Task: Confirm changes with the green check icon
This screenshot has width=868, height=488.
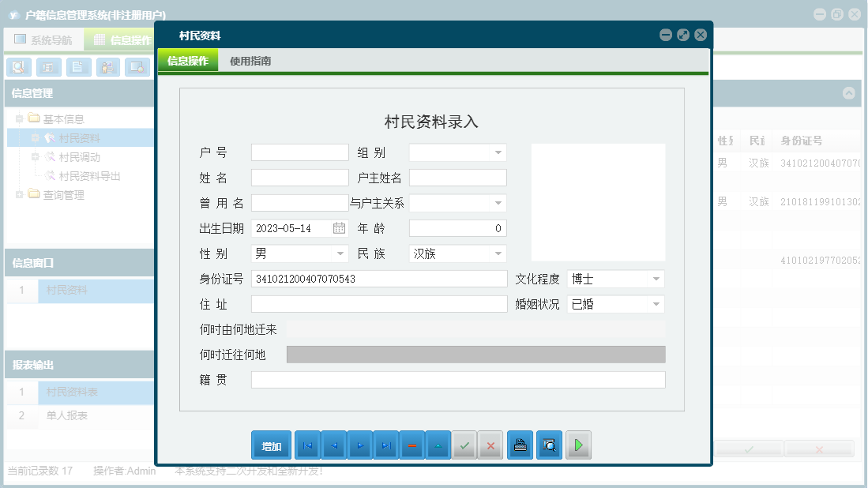Action: click(x=464, y=445)
